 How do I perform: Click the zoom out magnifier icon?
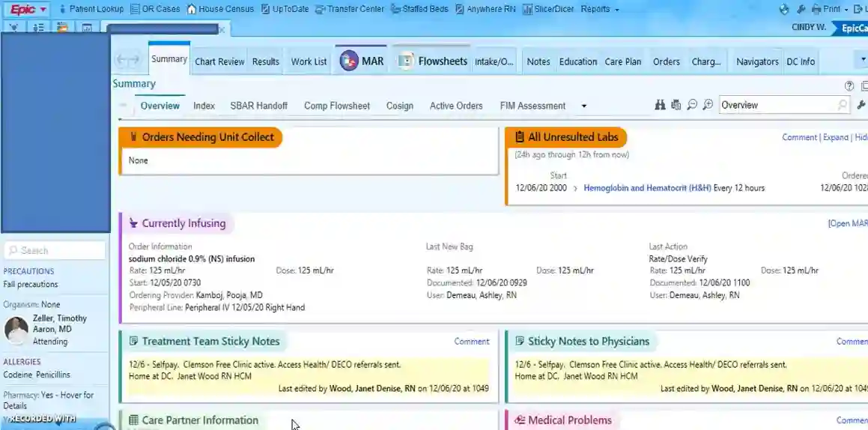692,105
